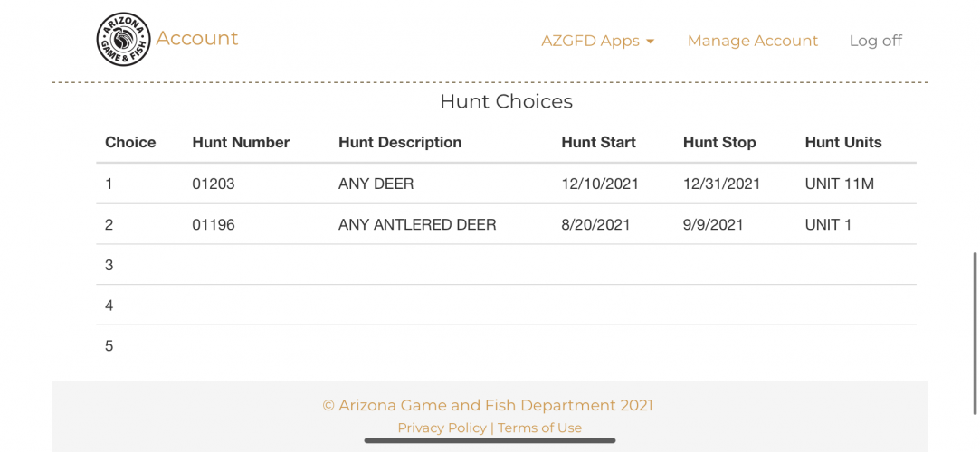Viewport: 980px width, 452px height.
Task: Click the Hunt Units column header
Action: pyautogui.click(x=843, y=142)
